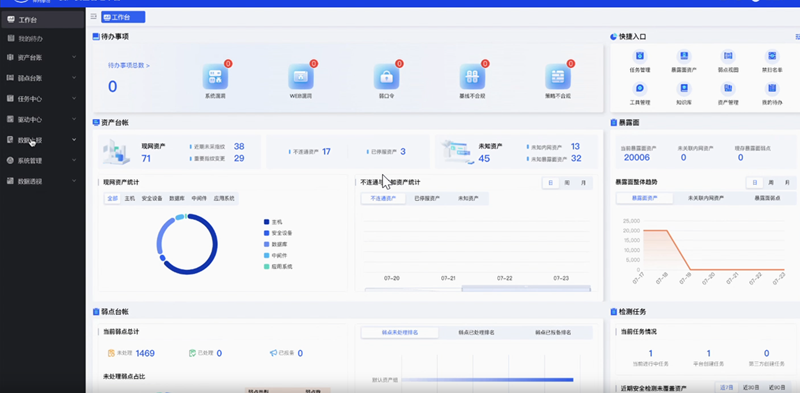Open 工具管理 quick entry icon

[640, 88]
